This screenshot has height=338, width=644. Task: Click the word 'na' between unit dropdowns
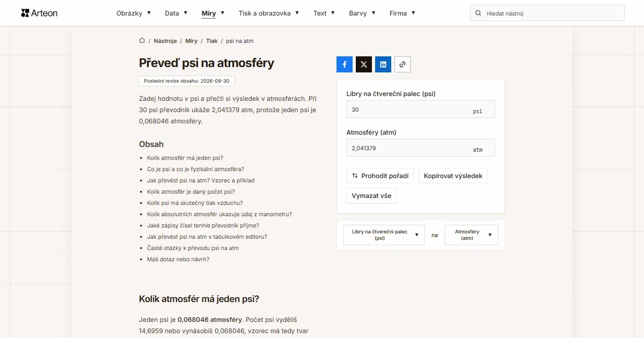(x=435, y=235)
